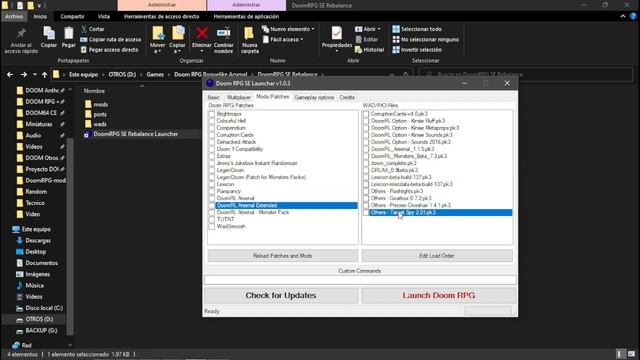
Task: Toggle the LegenDoom patch checkbox
Action: coord(211,170)
